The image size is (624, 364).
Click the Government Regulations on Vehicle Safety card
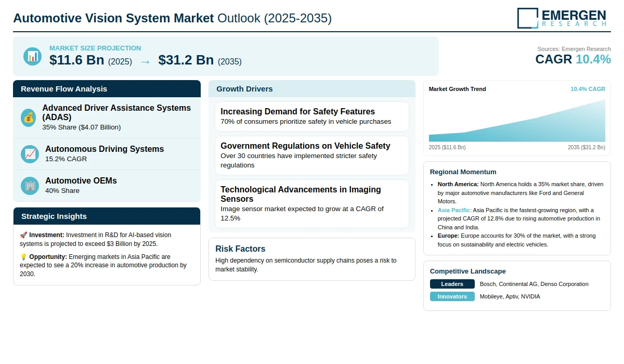312,155
